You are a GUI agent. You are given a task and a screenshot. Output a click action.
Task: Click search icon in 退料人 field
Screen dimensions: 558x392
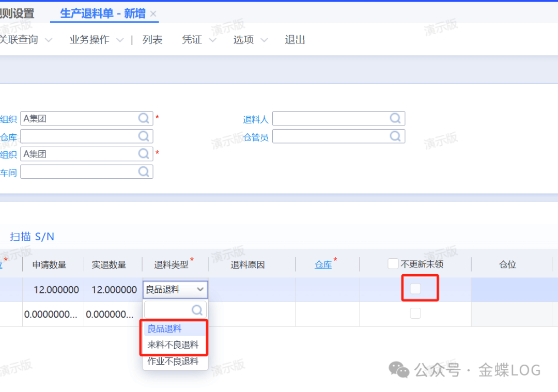[x=395, y=119]
